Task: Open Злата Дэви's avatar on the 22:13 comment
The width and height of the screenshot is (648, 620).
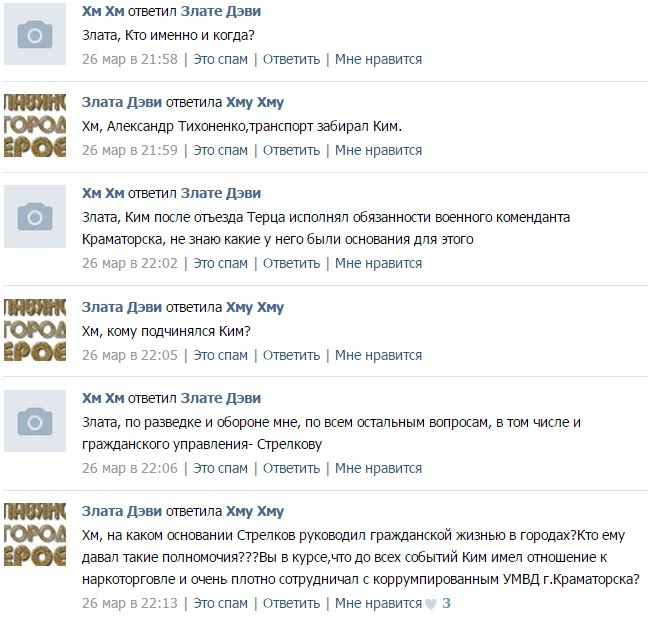Action: [35, 534]
